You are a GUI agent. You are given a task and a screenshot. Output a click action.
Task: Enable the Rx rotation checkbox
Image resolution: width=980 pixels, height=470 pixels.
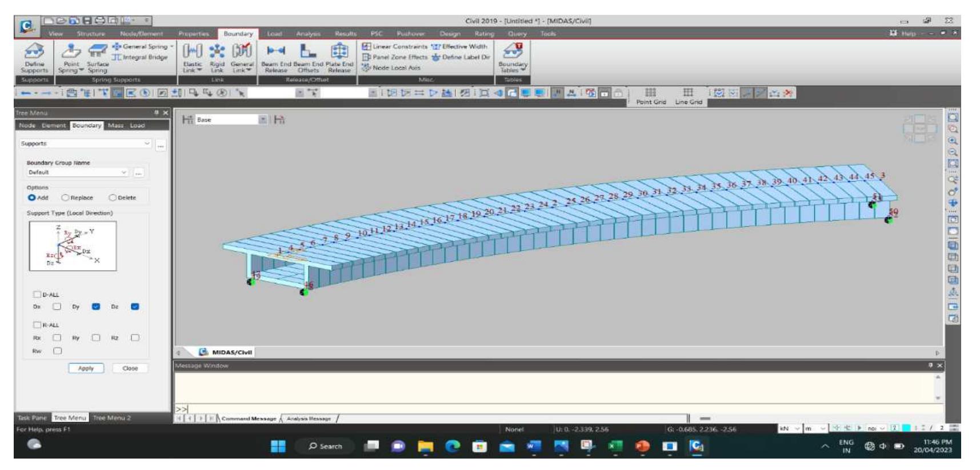point(57,337)
